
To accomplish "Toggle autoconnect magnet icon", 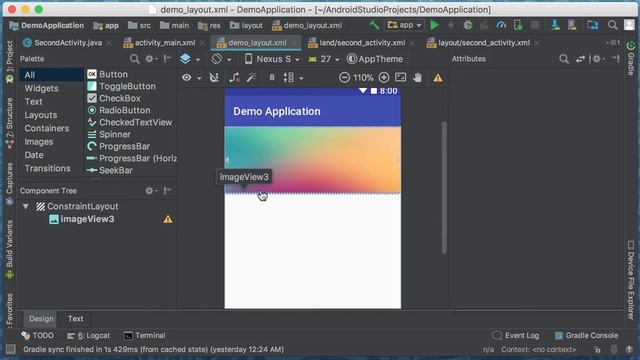I will pyautogui.click(x=214, y=78).
